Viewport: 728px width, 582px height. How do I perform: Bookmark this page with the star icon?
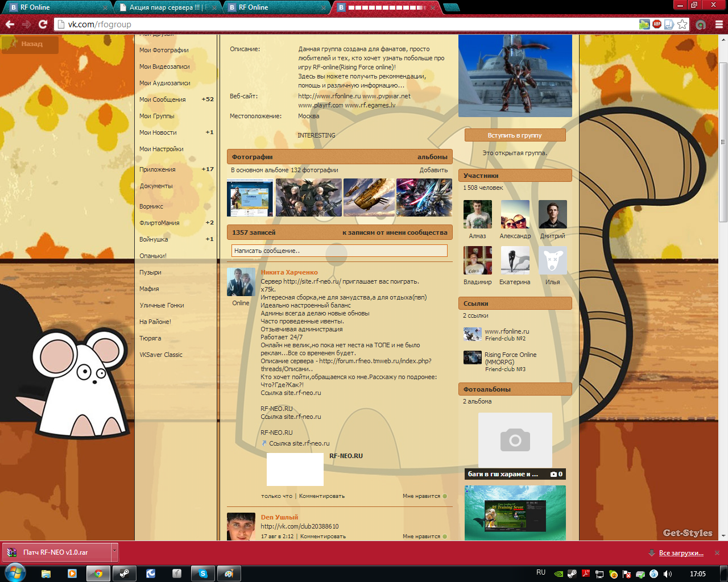pos(682,24)
